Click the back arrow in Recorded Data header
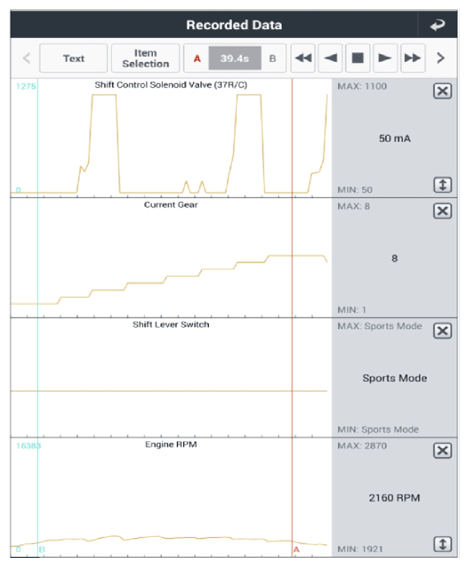The width and height of the screenshot is (469, 567). 438,25
